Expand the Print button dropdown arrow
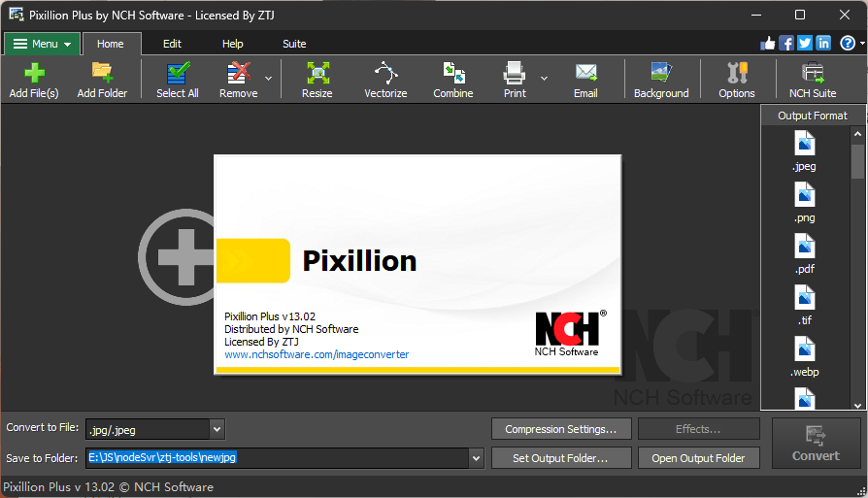Viewport: 868px width, 498px height. [x=544, y=79]
